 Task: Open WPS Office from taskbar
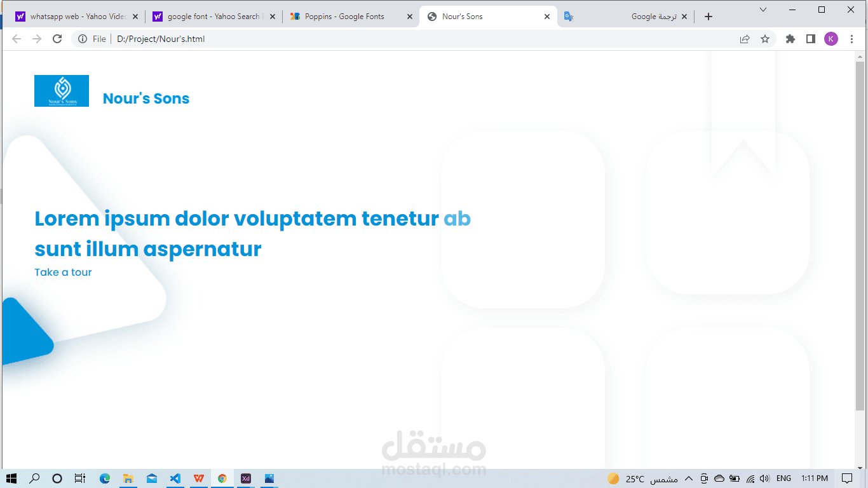199,478
